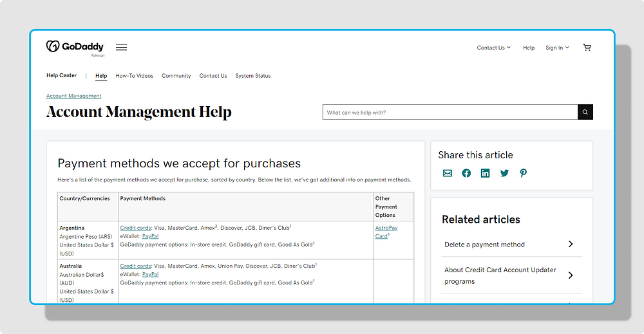Share article on LinkedIn icon
This screenshot has height=334, width=644.
coord(485,173)
